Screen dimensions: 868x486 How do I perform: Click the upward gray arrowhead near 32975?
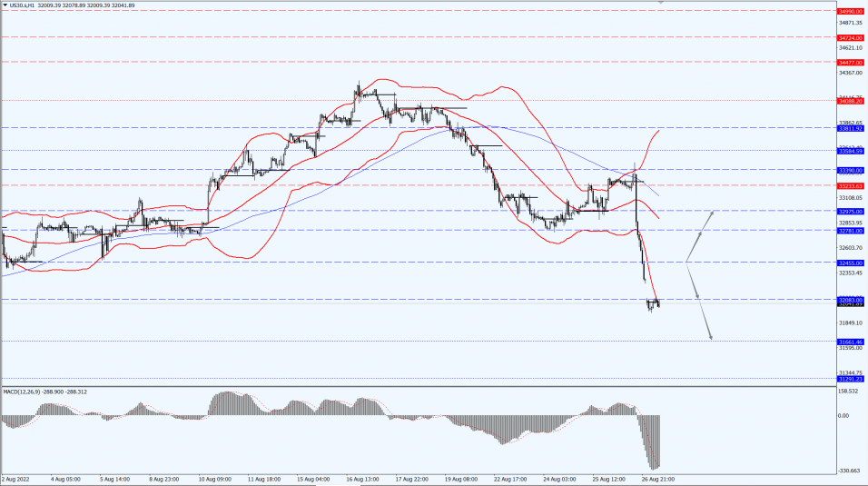coord(712,213)
